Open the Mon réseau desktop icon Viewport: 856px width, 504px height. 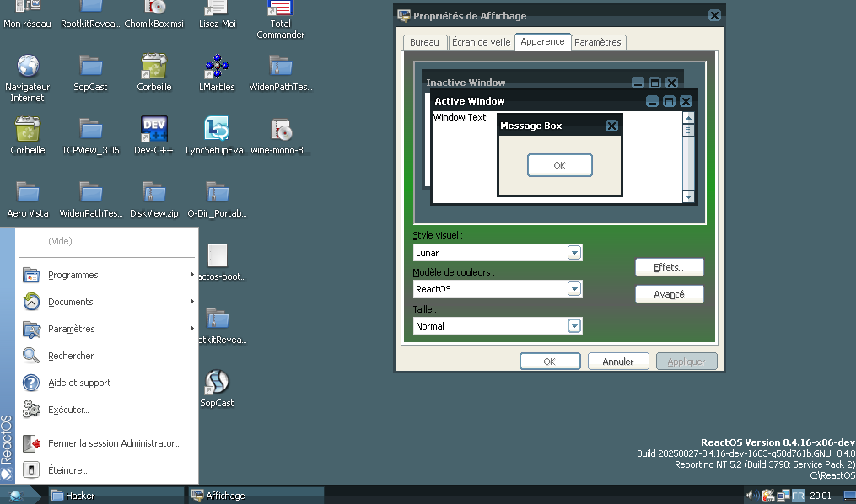(x=27, y=8)
